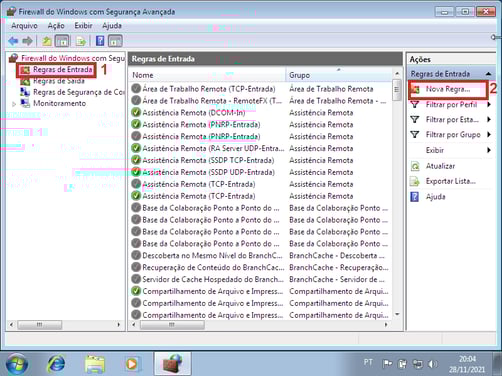Open Windows Media Player from taskbar

pos(132,364)
